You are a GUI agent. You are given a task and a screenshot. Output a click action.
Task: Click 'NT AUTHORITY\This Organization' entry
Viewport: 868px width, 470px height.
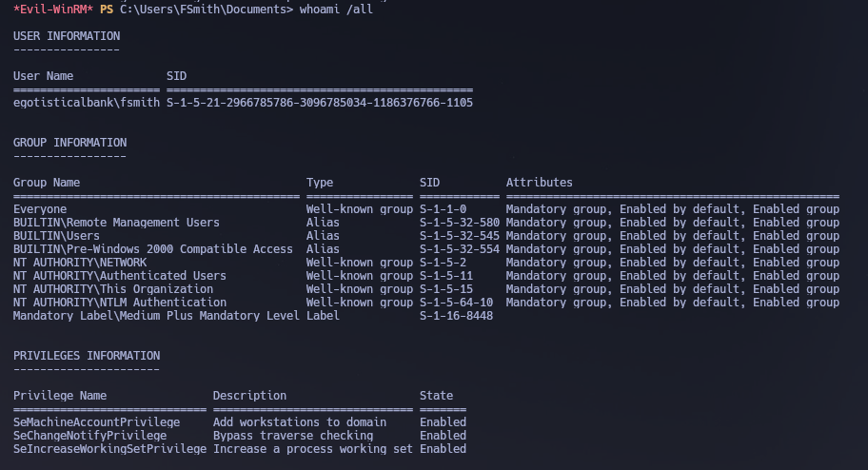(113, 289)
